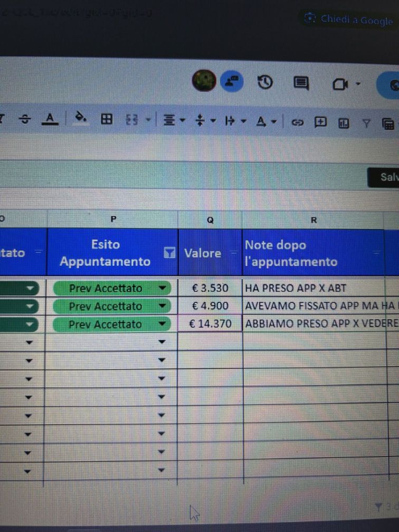Click the horizontal align icon
This screenshot has width=399, height=532.
point(169,120)
